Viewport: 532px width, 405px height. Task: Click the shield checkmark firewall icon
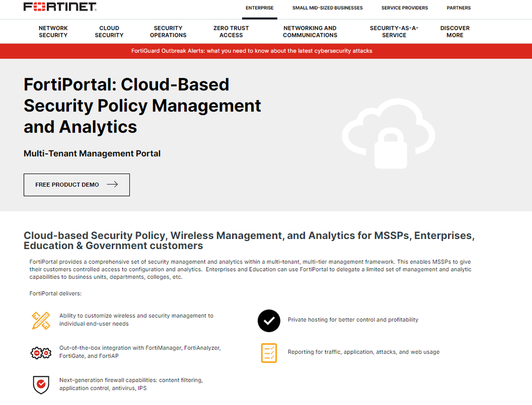pyautogui.click(x=40, y=384)
